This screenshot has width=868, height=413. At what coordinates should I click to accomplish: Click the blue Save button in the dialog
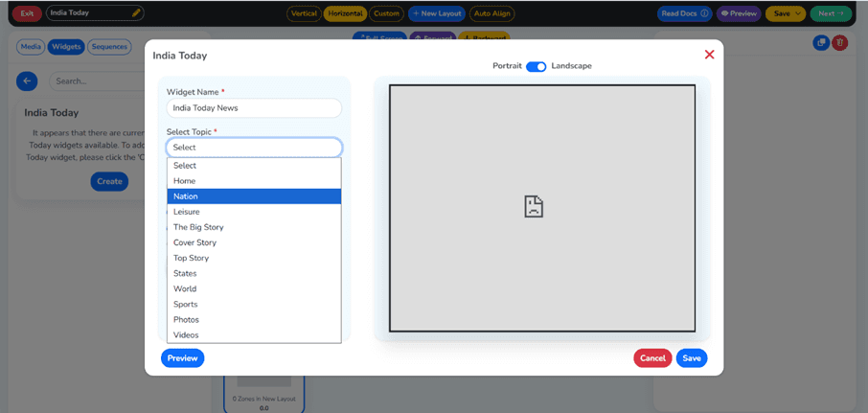[x=692, y=358]
